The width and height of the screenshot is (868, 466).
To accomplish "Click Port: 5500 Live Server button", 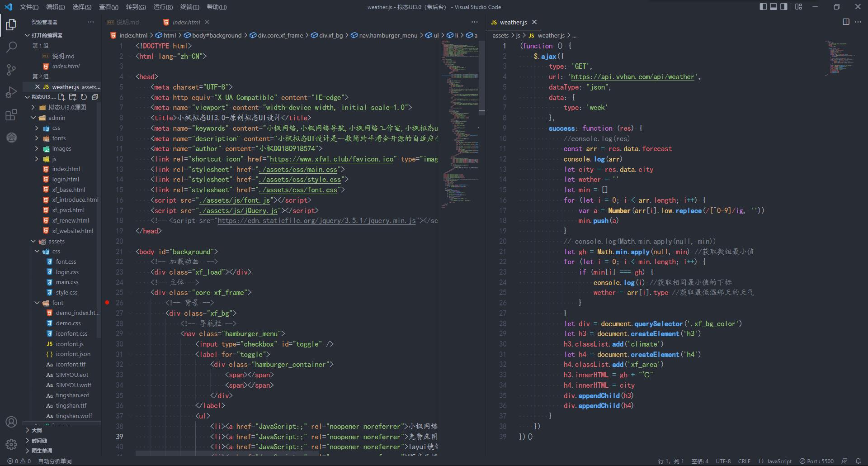I will pyautogui.click(x=816, y=461).
